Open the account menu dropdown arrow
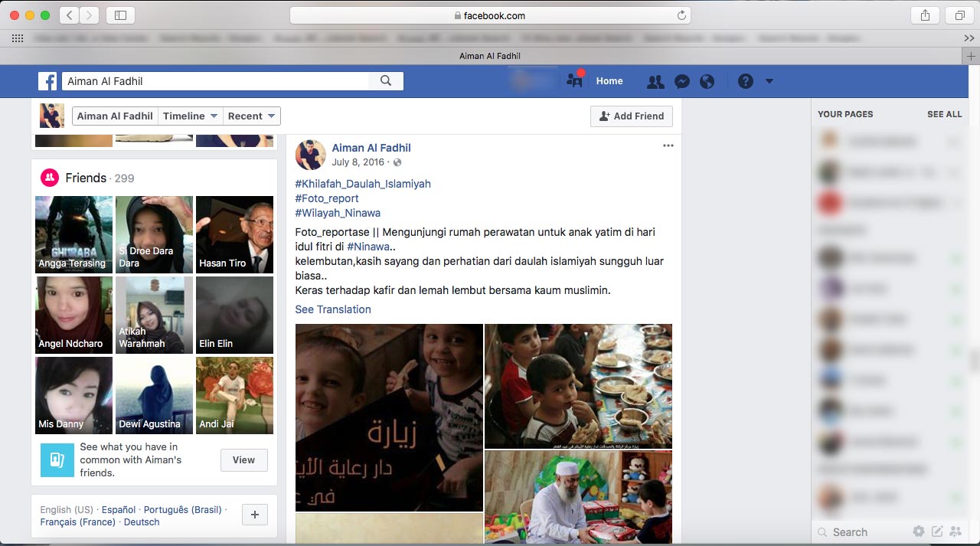980x546 pixels. coord(769,81)
